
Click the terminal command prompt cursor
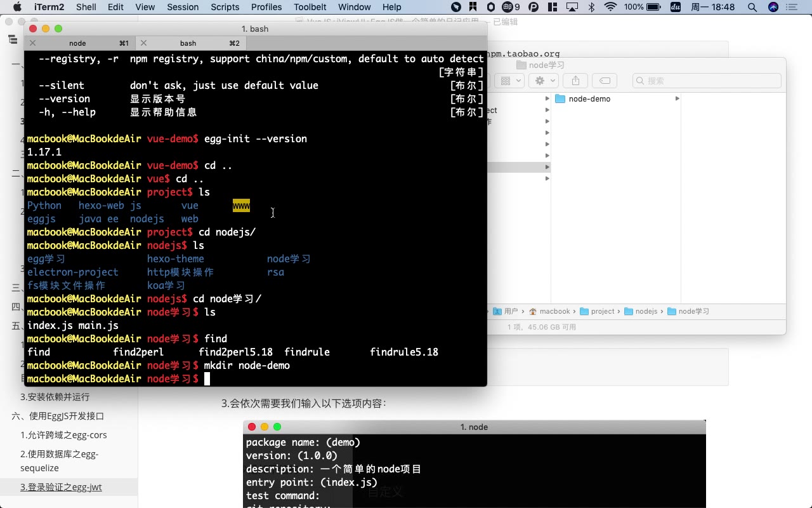(207, 379)
